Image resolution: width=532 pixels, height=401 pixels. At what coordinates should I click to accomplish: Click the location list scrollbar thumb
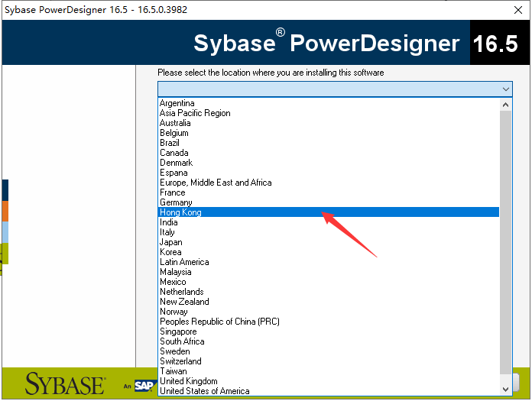[505, 242]
